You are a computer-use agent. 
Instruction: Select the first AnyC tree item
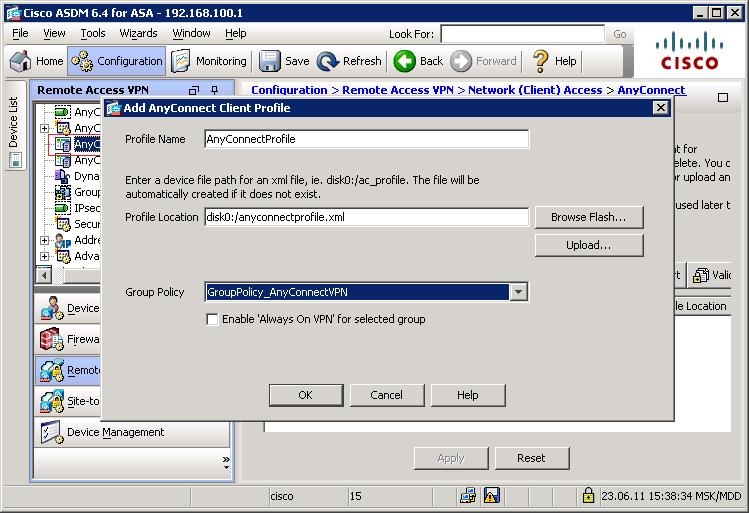(77, 112)
